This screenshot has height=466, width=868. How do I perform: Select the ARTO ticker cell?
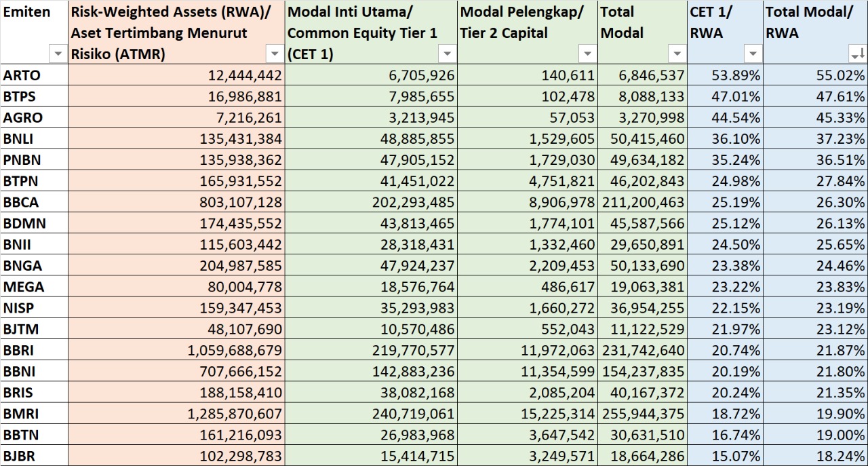pyautogui.click(x=34, y=75)
